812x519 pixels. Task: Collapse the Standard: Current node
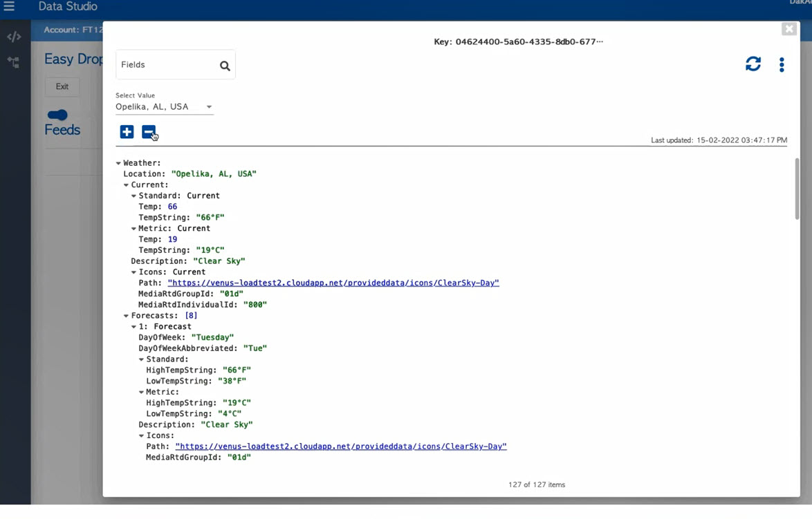133,196
